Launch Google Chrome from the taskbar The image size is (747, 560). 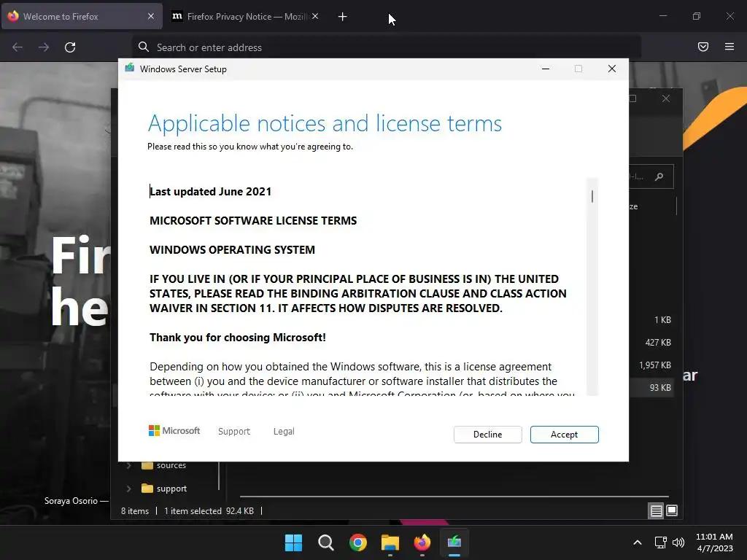357,542
